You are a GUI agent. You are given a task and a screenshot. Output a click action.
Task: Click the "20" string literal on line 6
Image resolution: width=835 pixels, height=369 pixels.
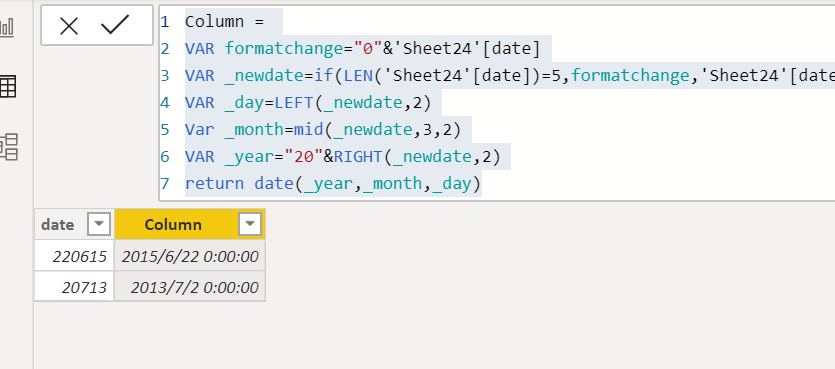[304, 157]
